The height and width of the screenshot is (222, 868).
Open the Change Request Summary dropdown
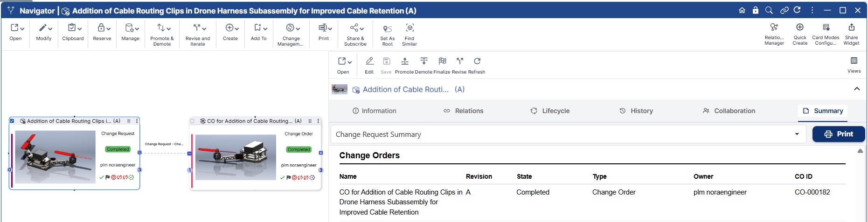tap(797, 134)
